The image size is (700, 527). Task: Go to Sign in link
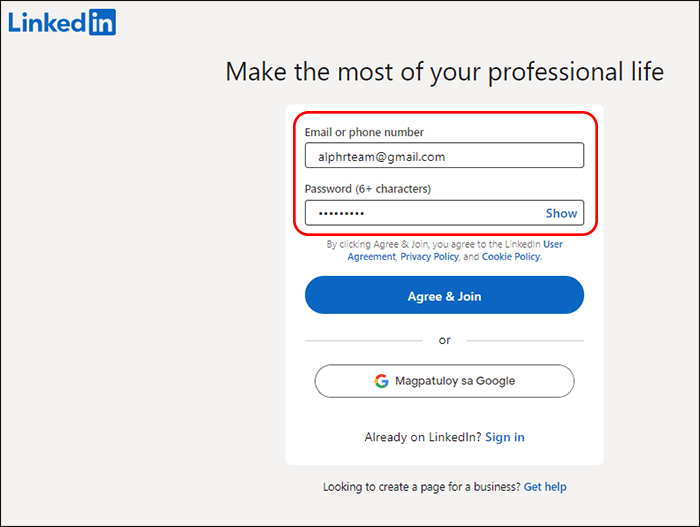pyautogui.click(x=505, y=437)
